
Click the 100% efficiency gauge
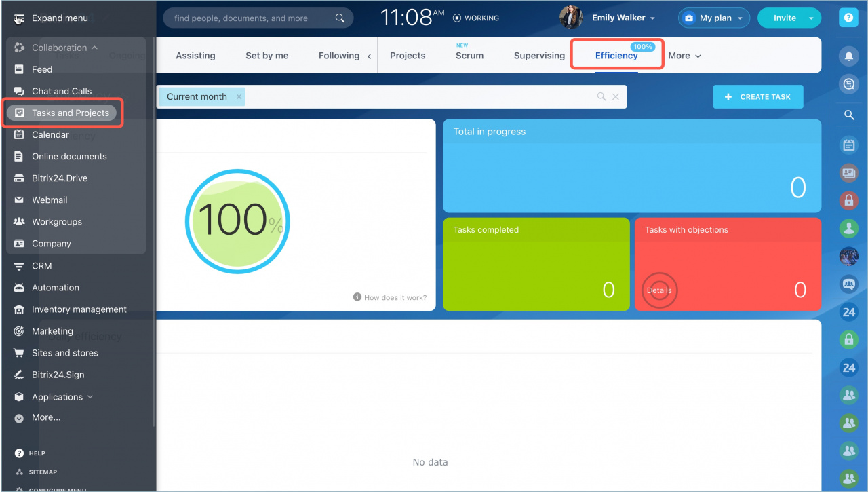click(237, 221)
